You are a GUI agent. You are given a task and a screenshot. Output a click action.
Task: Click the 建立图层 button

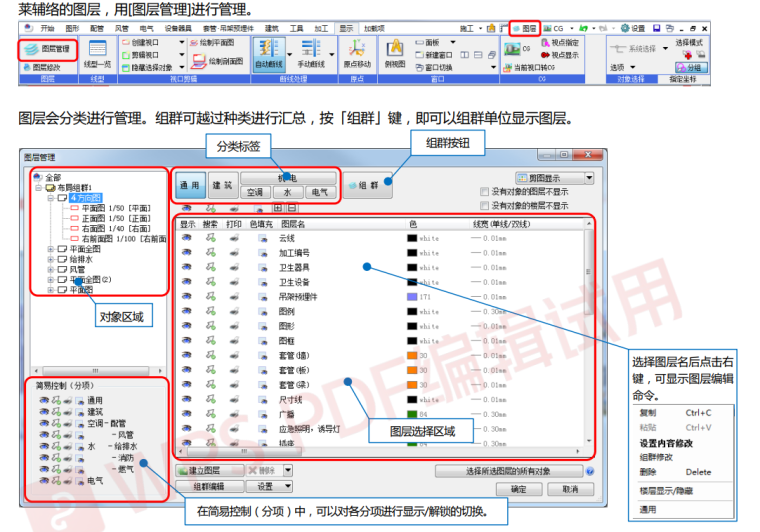point(204,470)
